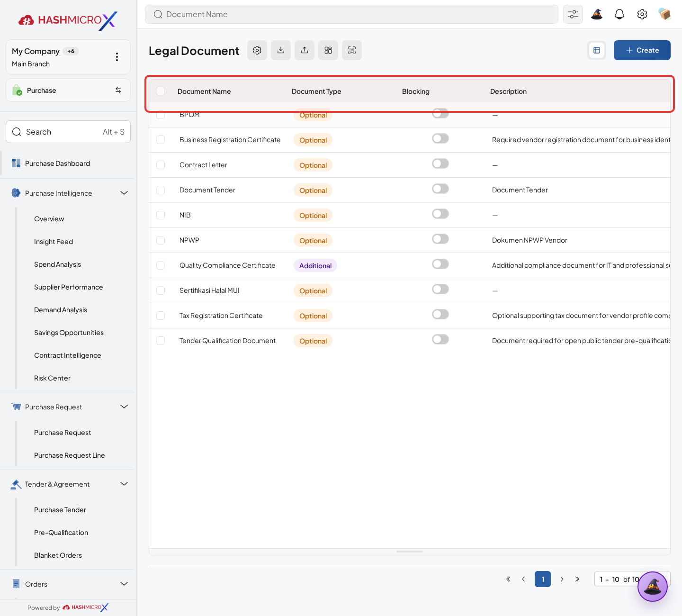Image resolution: width=682 pixels, height=616 pixels.
Task: Click the four-squares icon in the Legal Document toolbar
Action: click(x=328, y=50)
